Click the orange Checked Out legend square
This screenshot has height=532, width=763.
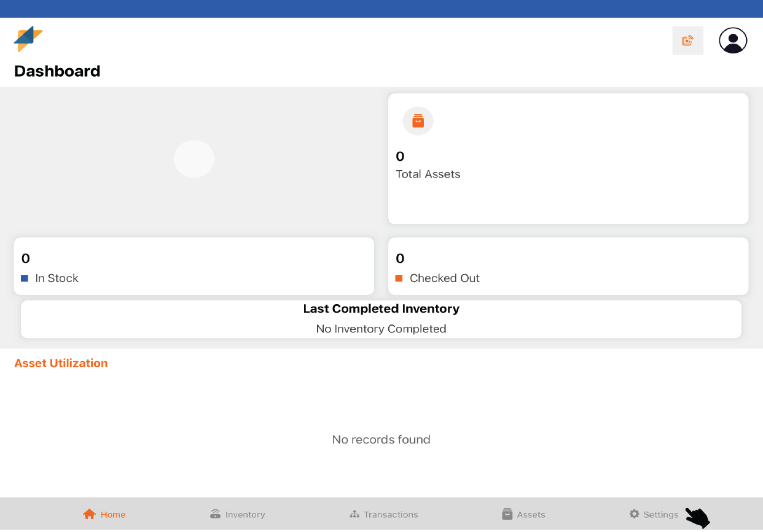399,278
